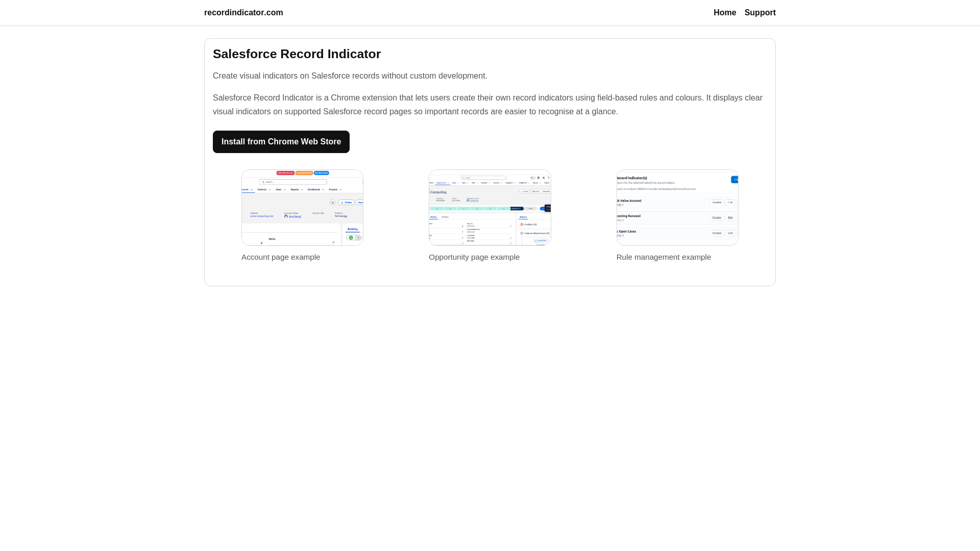
Task: Open the Support navigation link
Action: tap(760, 13)
